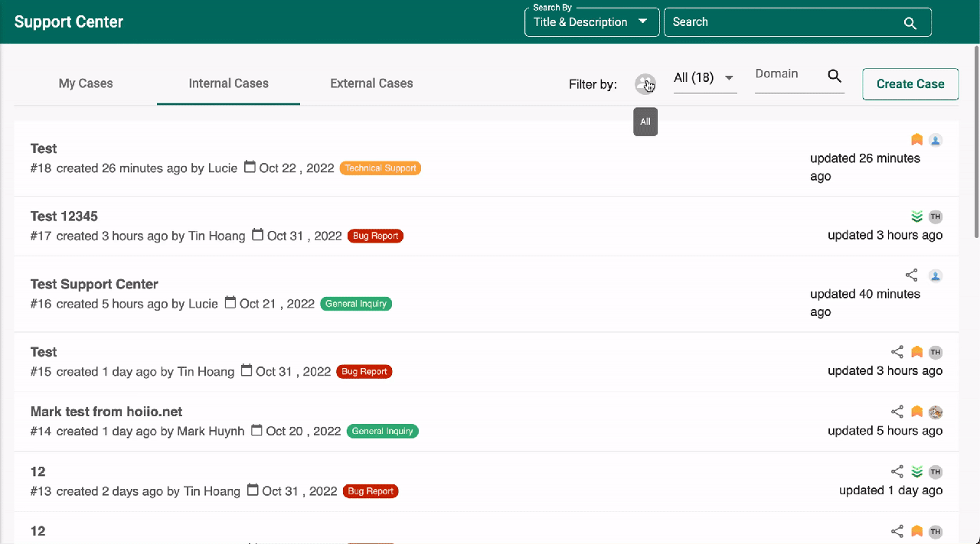Click the orange priority icon on case #15
Screen dimensions: 980x544
[917, 352]
